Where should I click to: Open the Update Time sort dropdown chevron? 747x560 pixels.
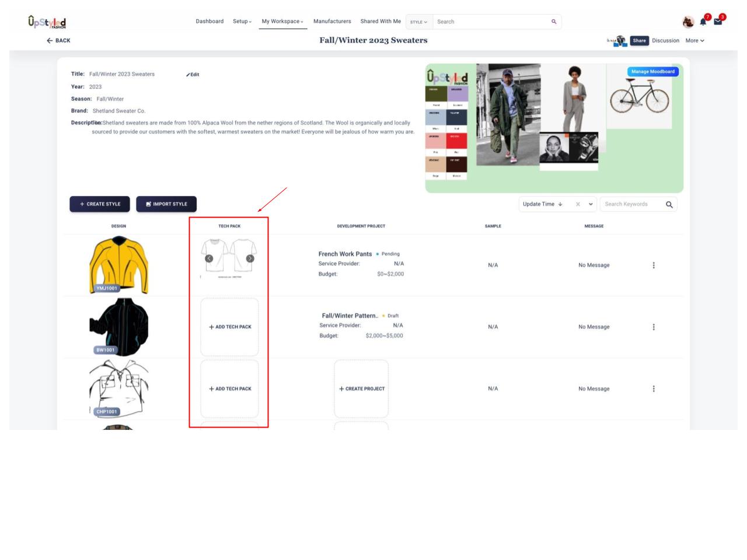591,204
